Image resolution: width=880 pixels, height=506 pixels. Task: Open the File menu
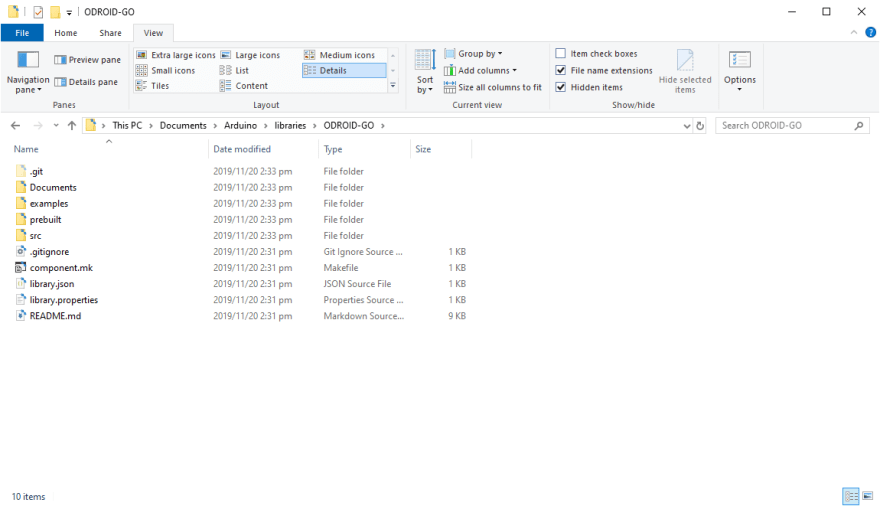(x=22, y=33)
